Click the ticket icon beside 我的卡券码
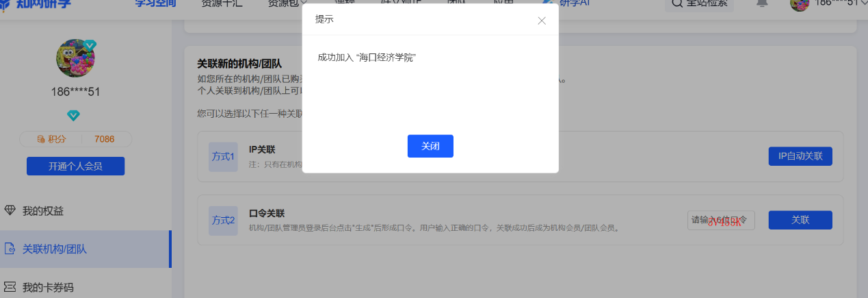The image size is (868, 298). 10,287
